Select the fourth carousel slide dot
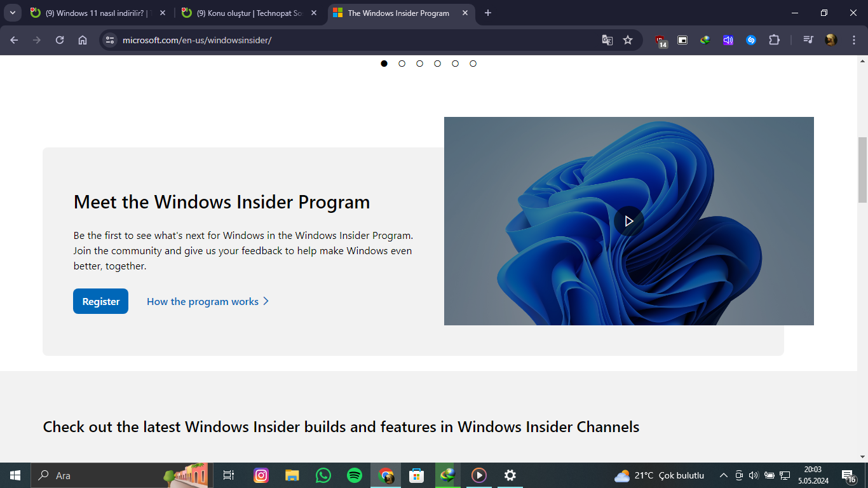Screen dimensions: 868x488 pos(438,64)
